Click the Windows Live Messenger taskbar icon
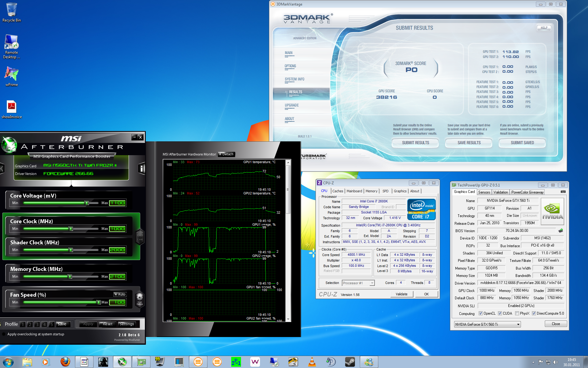This screenshot has height=368, width=588. (x=369, y=362)
